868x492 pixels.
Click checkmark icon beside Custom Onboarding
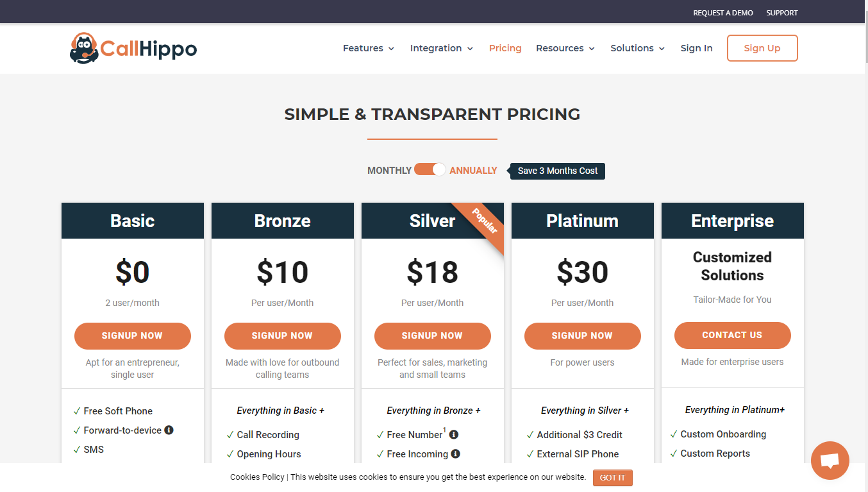coord(674,434)
